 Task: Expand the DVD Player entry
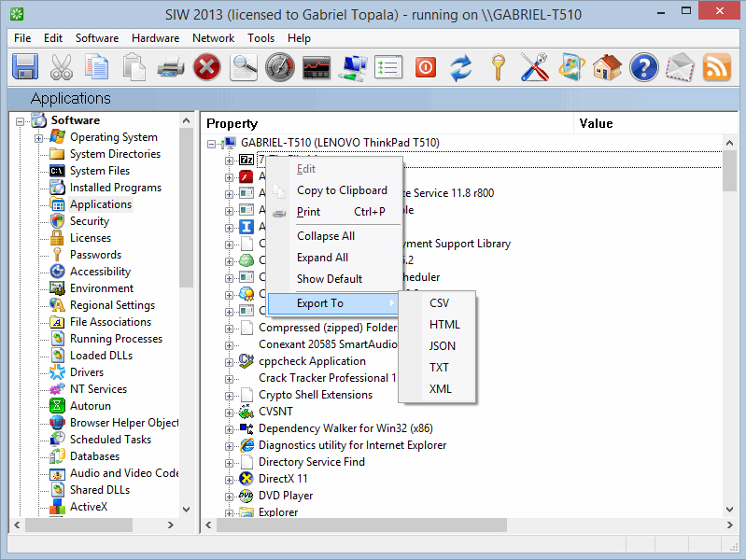coord(230,497)
